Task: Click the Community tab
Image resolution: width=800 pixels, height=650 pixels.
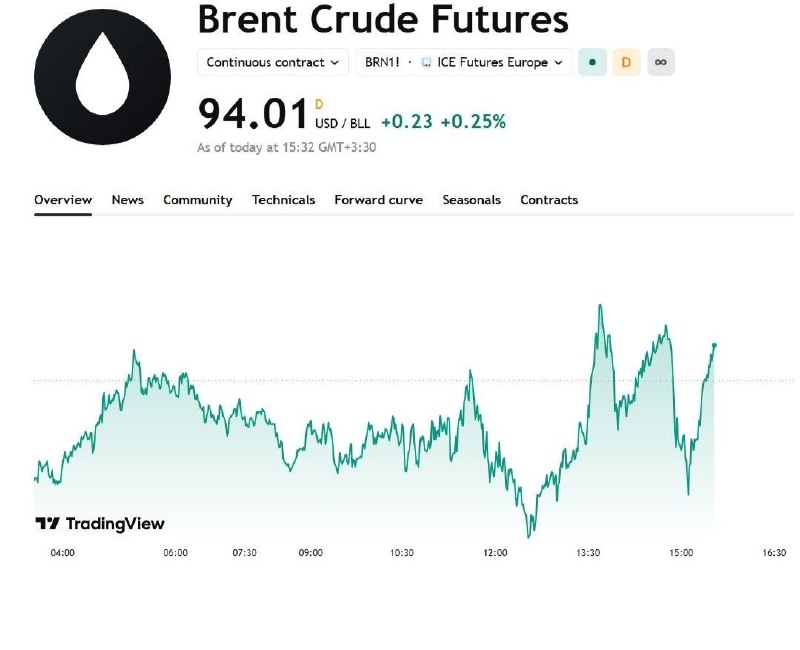Action: [x=197, y=200]
